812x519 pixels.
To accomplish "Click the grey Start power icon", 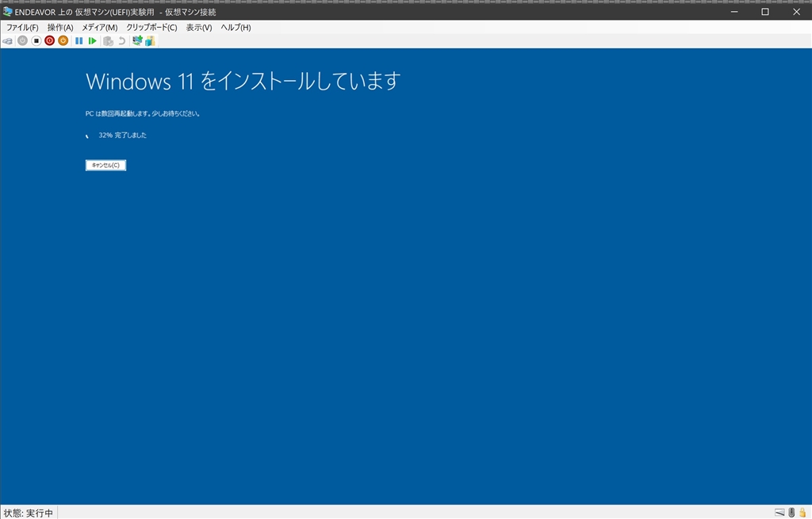I will click(22, 41).
